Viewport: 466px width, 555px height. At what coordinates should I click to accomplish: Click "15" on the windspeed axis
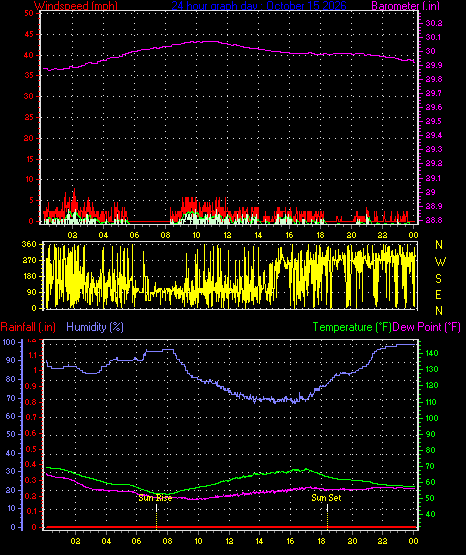click(x=29, y=159)
